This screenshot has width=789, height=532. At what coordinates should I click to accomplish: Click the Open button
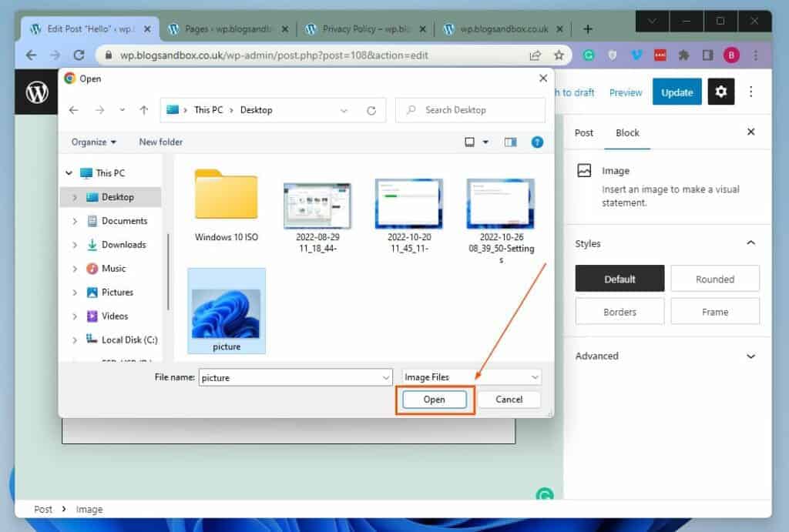coord(434,400)
